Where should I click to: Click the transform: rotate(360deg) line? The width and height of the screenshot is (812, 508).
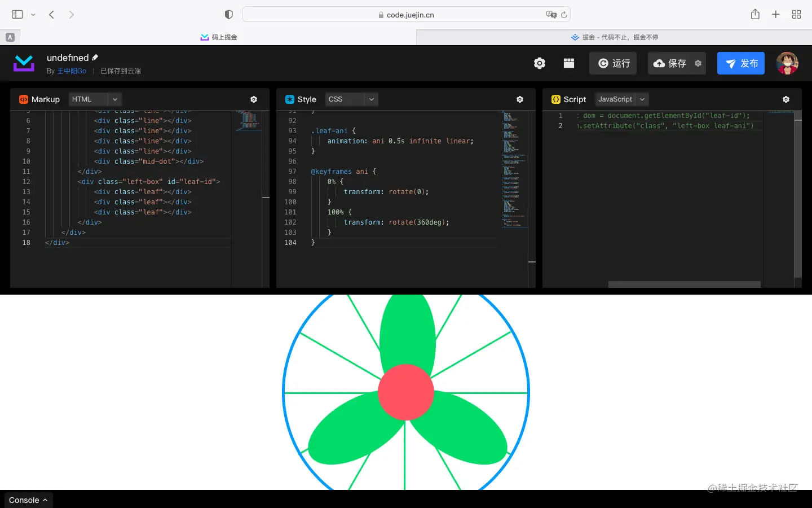(x=396, y=222)
